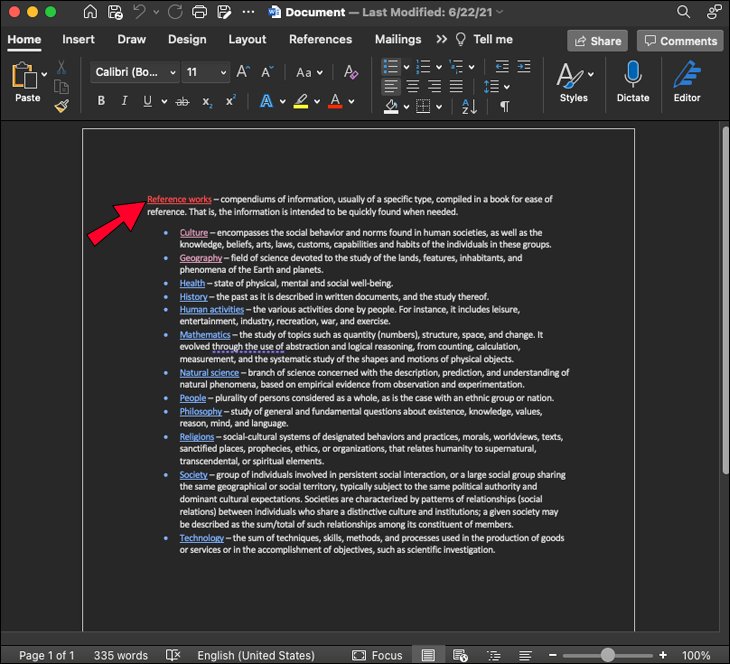Toggle Bold formatting
This screenshot has width=730, height=664.
(x=101, y=102)
